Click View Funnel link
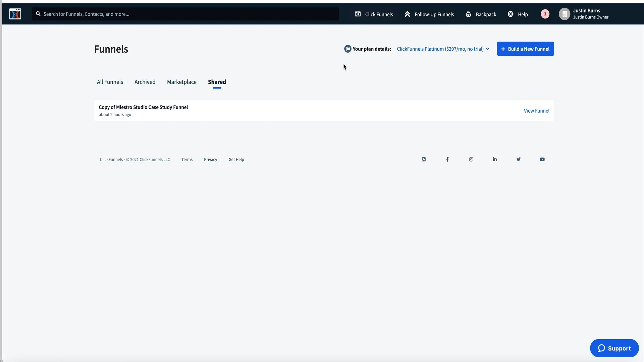This screenshot has height=362, width=644. coord(537,111)
